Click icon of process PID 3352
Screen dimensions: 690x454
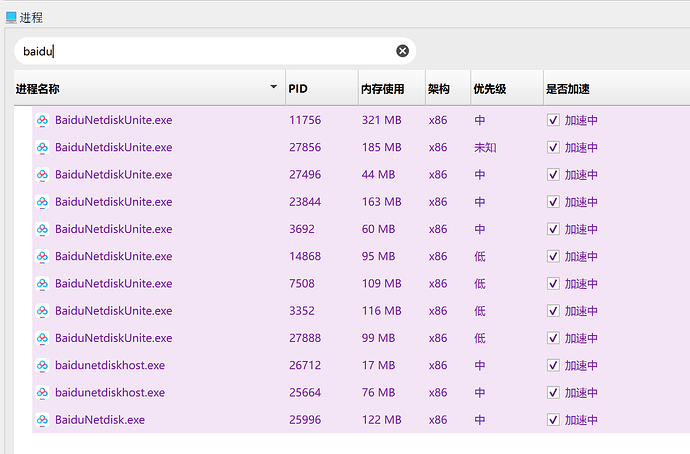(x=42, y=311)
